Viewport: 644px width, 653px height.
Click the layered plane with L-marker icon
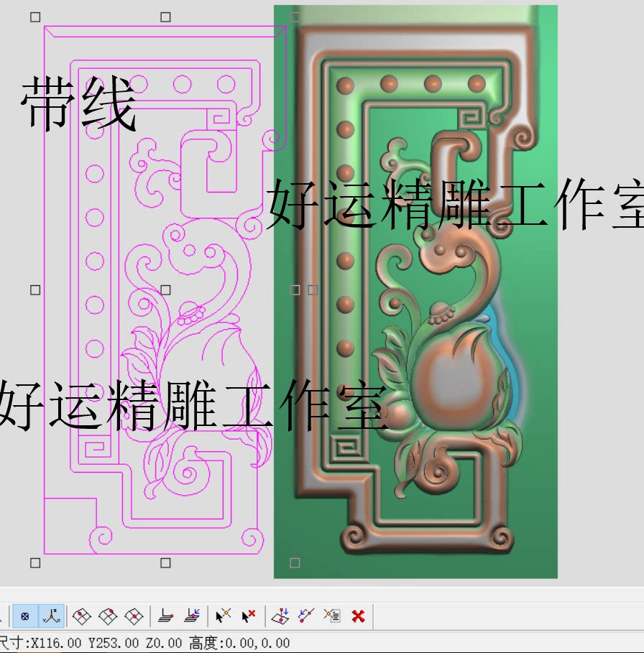165,616
